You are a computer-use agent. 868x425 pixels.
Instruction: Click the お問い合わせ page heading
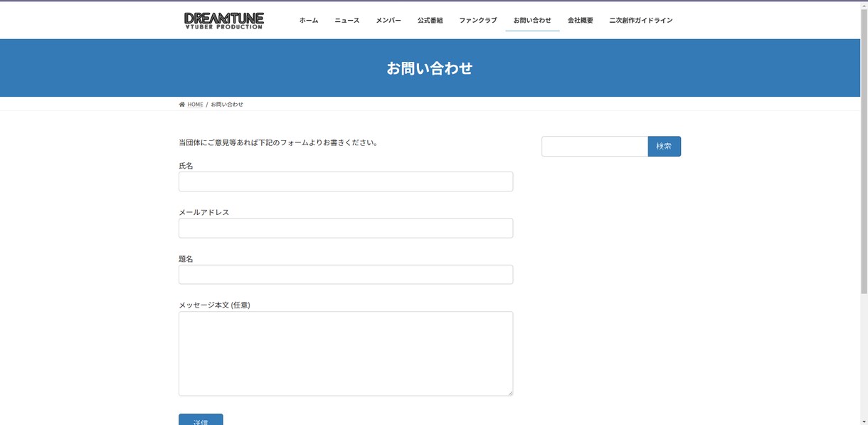coord(430,68)
